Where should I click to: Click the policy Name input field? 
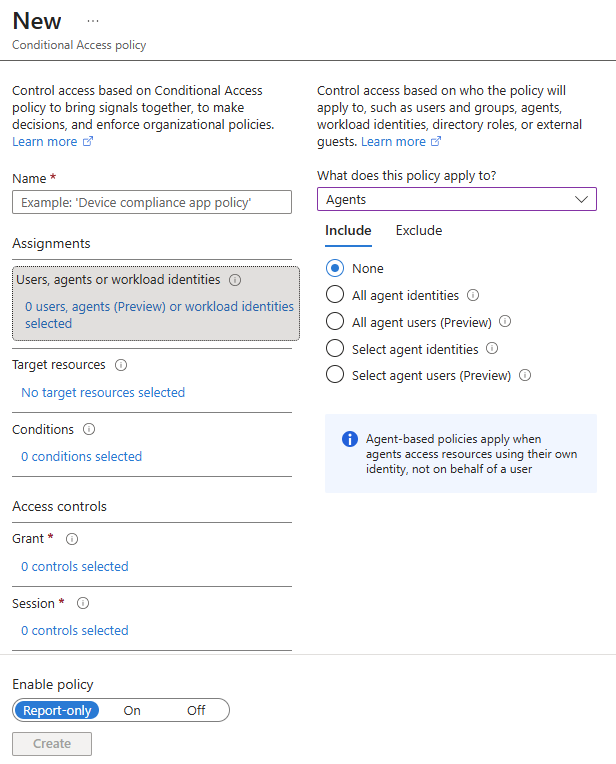point(152,202)
